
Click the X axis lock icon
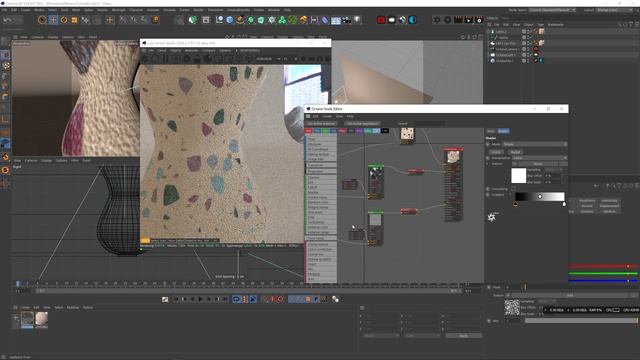123,20
